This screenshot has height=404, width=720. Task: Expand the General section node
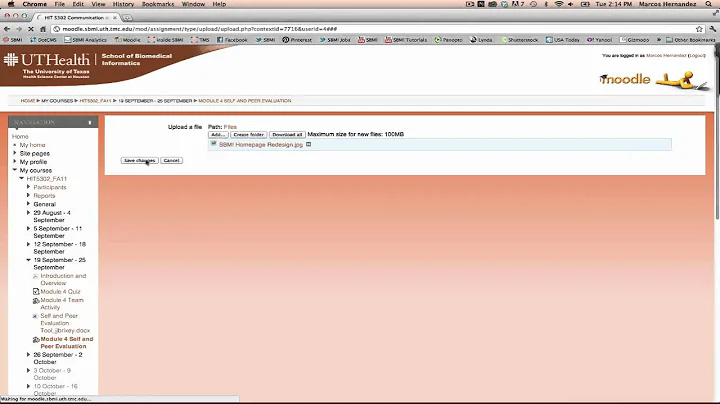[28, 203]
